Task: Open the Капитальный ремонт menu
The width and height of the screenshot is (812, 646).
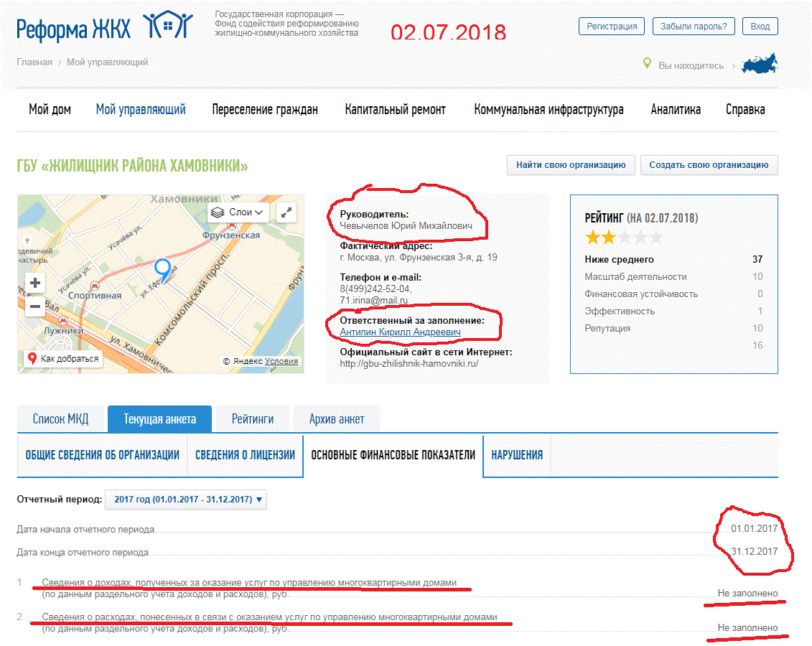Action: coord(395,110)
